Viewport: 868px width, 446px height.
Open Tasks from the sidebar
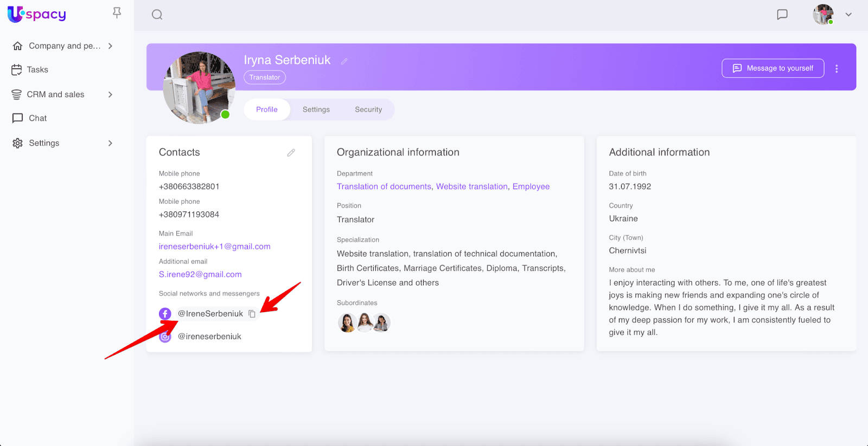[37, 70]
